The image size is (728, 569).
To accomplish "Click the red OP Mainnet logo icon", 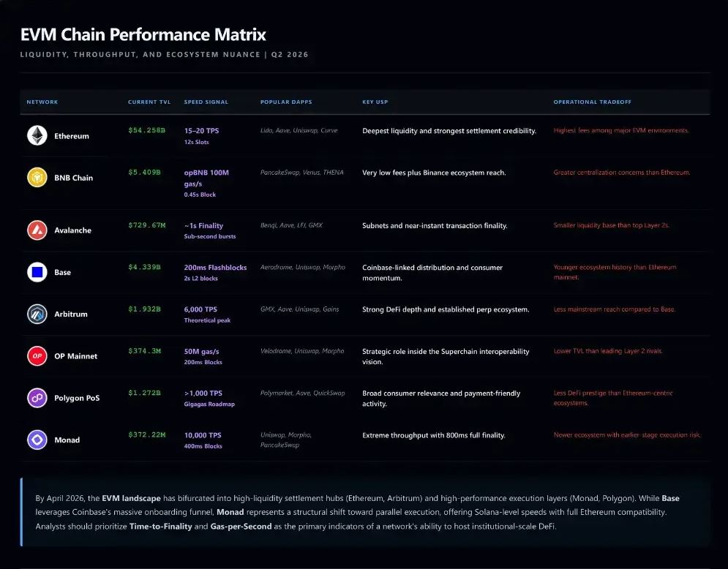I will tap(37, 356).
